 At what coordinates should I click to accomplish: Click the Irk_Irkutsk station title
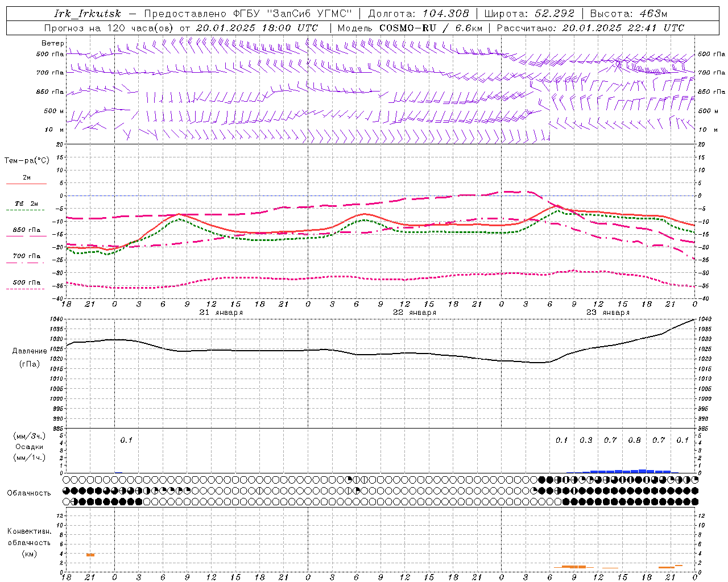(x=88, y=14)
